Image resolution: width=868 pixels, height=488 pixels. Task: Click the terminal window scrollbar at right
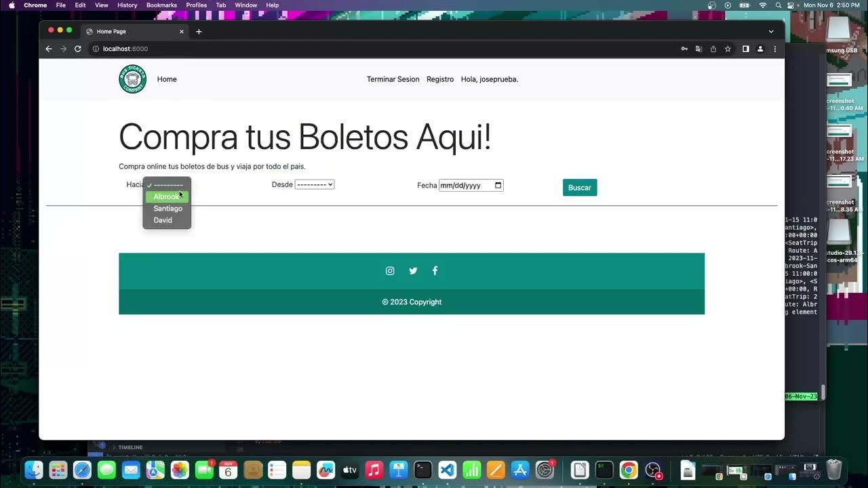click(823, 392)
